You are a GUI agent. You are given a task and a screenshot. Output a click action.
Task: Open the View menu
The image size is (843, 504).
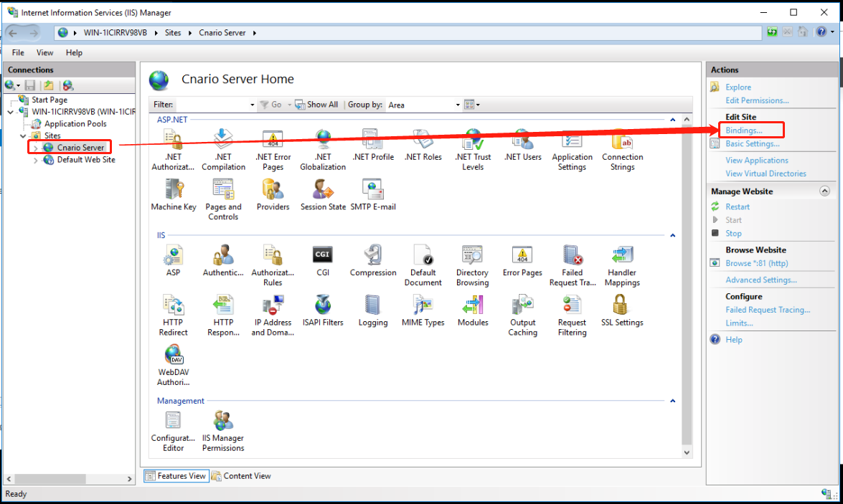(44, 52)
